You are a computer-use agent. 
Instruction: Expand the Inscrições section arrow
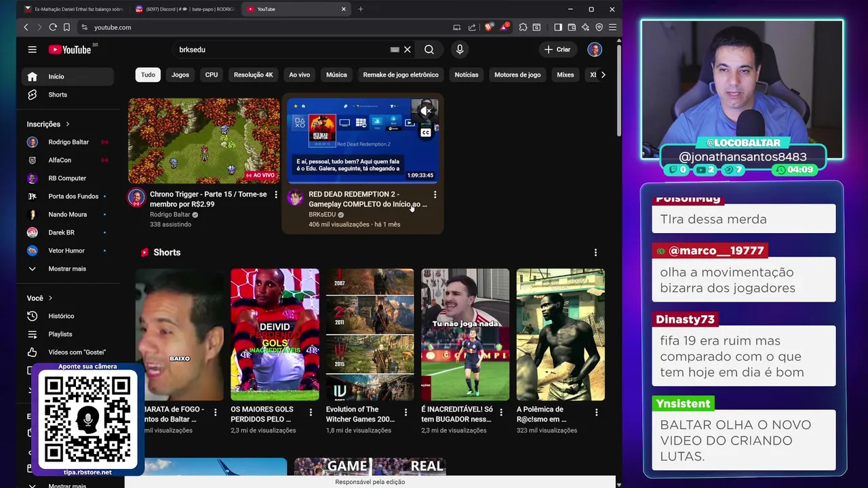pos(67,124)
